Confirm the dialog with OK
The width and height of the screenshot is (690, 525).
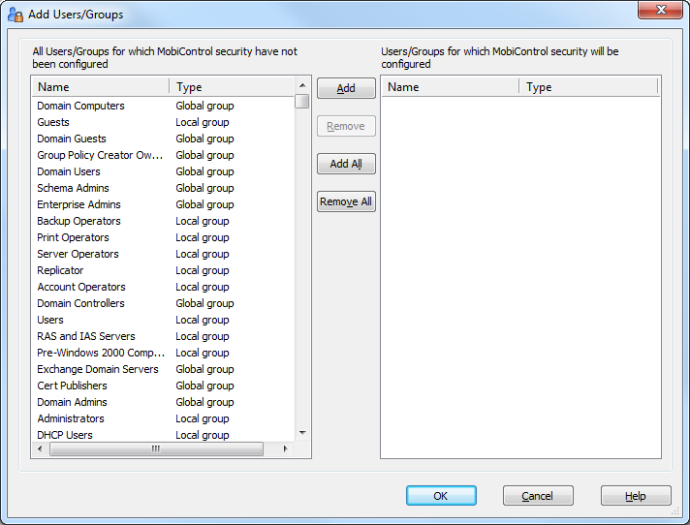[x=441, y=496]
